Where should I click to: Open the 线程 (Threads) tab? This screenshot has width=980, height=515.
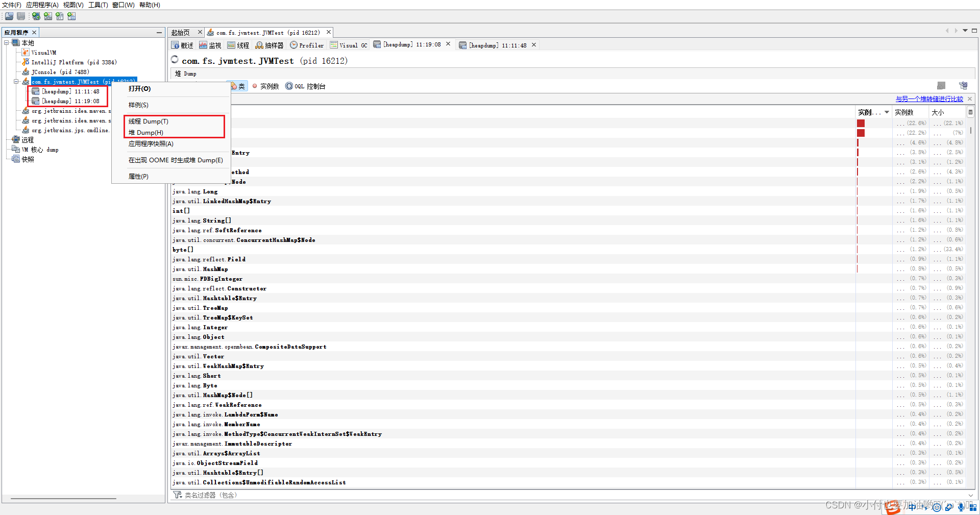coord(238,45)
